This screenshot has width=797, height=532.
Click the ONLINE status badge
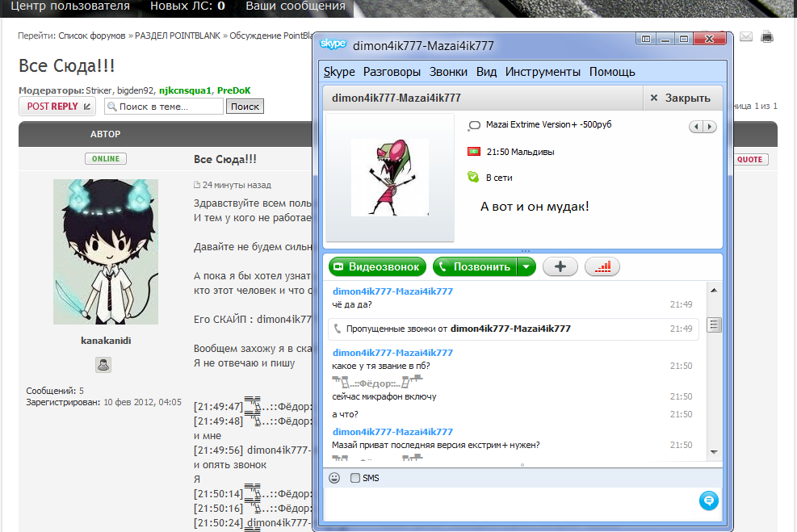[106, 158]
